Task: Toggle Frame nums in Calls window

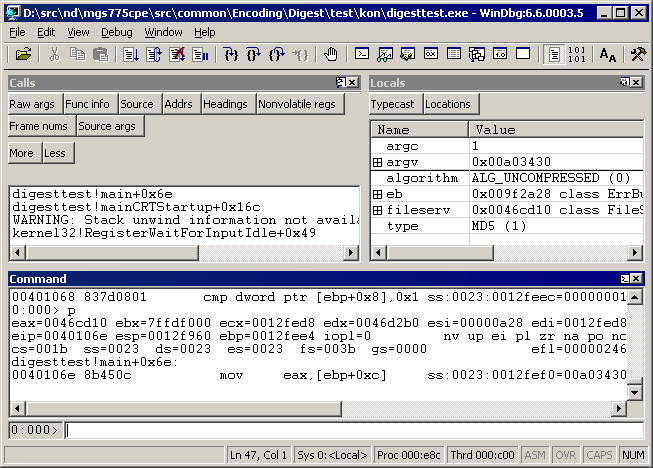Action: [42, 126]
